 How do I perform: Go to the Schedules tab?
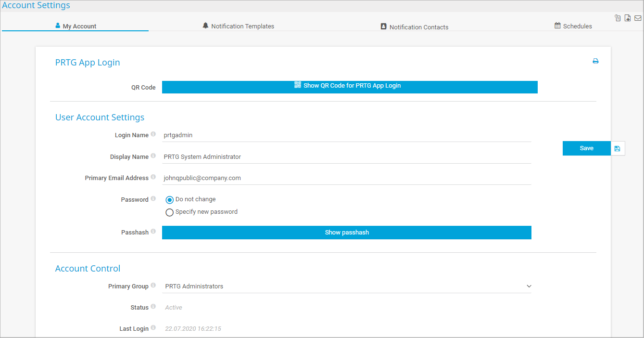(573, 26)
